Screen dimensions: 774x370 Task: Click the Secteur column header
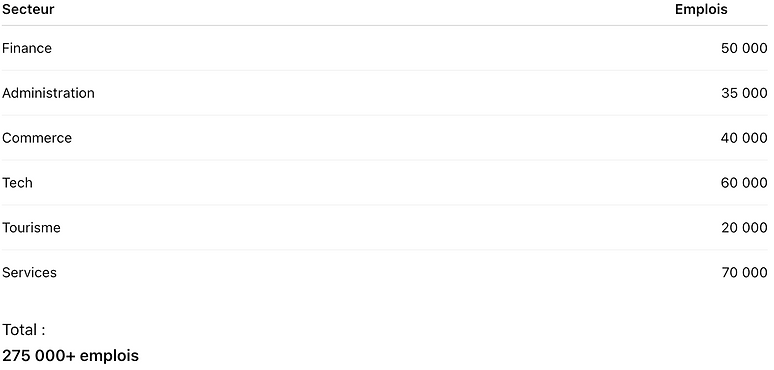click(28, 9)
